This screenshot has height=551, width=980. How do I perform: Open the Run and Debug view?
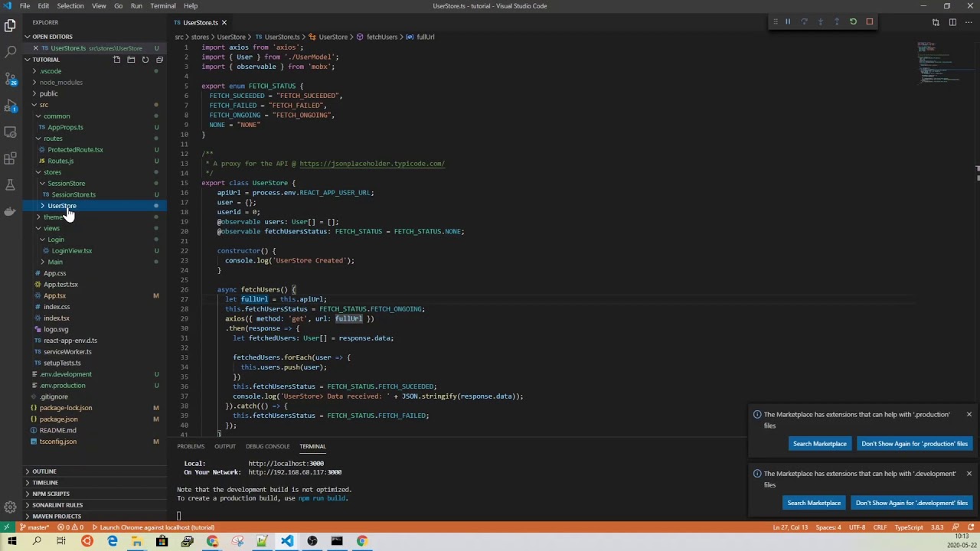10,105
